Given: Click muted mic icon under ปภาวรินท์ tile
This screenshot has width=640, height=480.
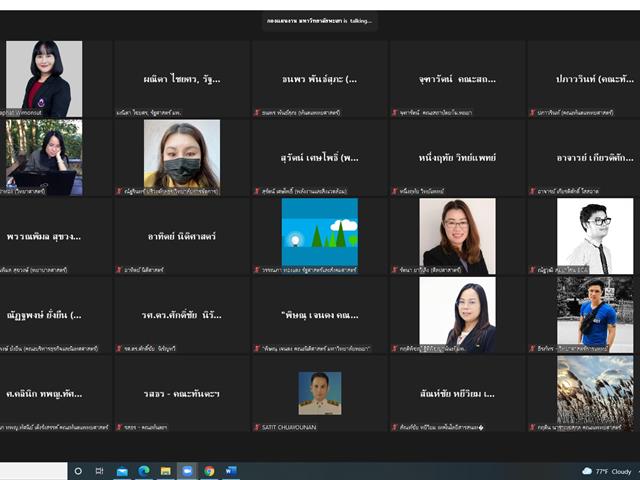Looking at the screenshot, I should 533,112.
